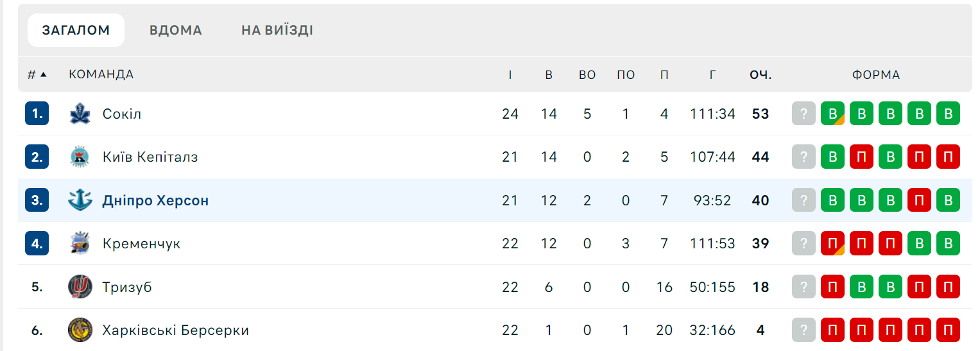Click the Кременчук team logo

(x=80, y=244)
